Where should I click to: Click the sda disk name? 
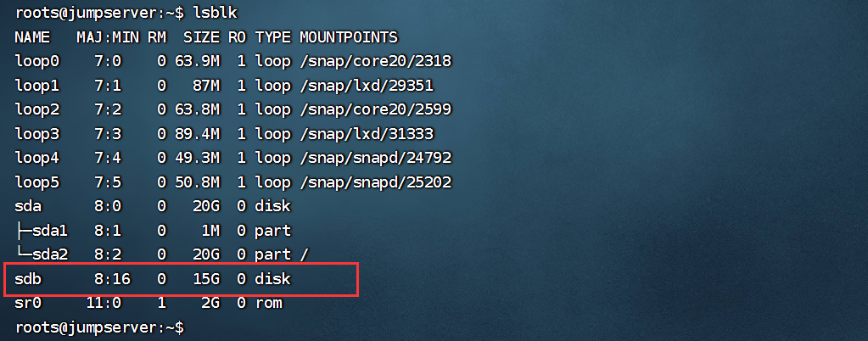tap(28, 206)
